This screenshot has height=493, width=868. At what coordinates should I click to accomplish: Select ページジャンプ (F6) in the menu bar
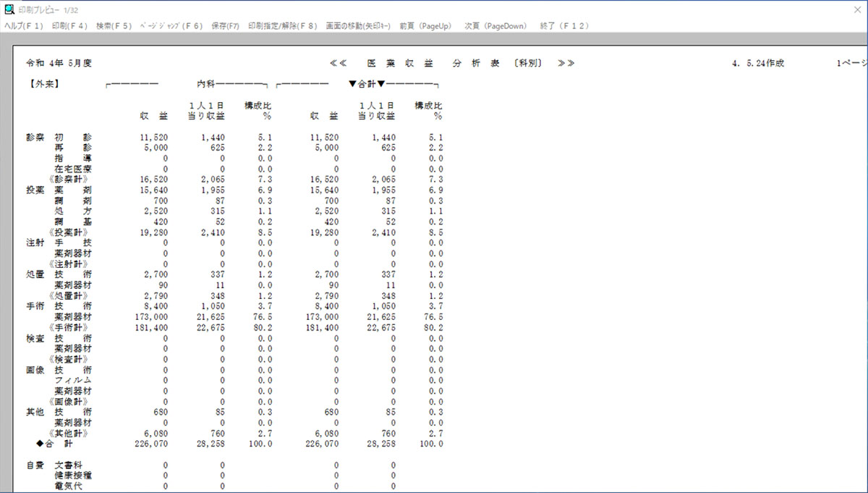[x=171, y=26]
